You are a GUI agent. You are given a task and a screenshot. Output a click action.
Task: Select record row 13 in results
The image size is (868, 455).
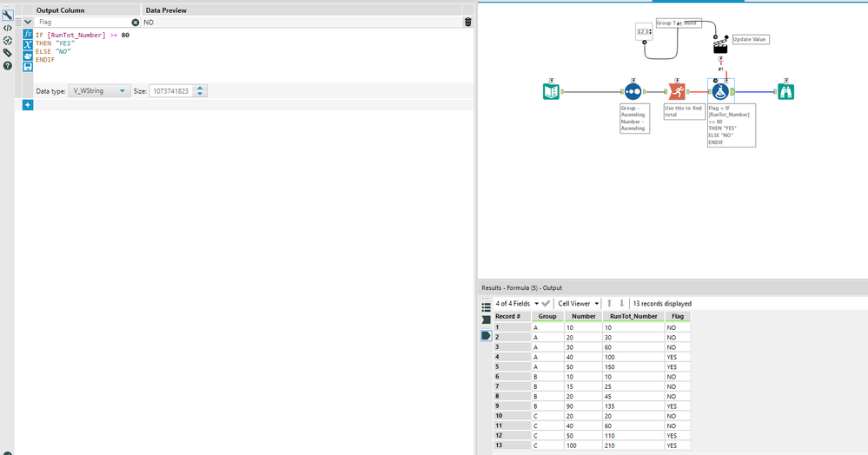click(512, 445)
